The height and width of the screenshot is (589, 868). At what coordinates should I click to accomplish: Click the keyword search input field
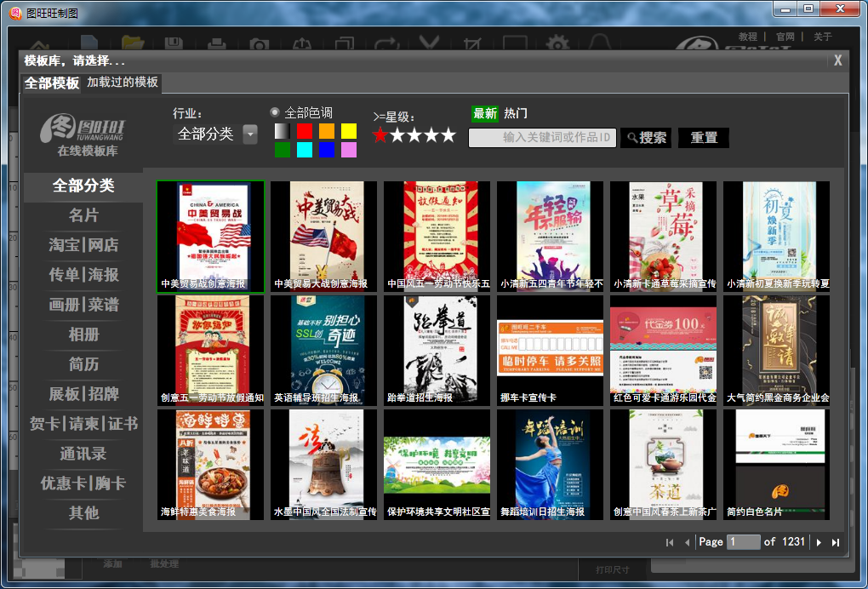(542, 138)
